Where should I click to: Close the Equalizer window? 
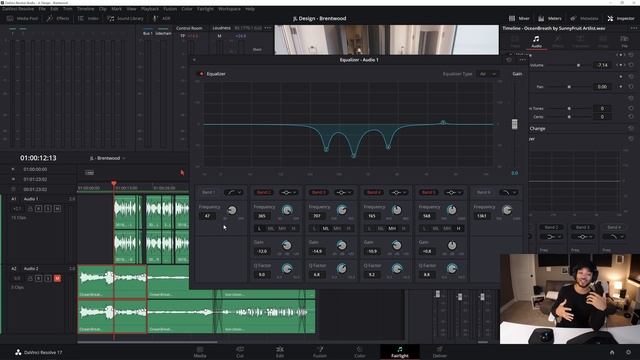[x=194, y=60]
